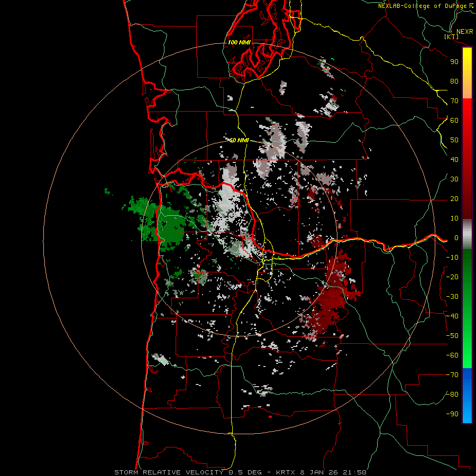Screen dimensions: 476x476
Task: Click the 40 value on velocity scale
Action: (x=454, y=160)
